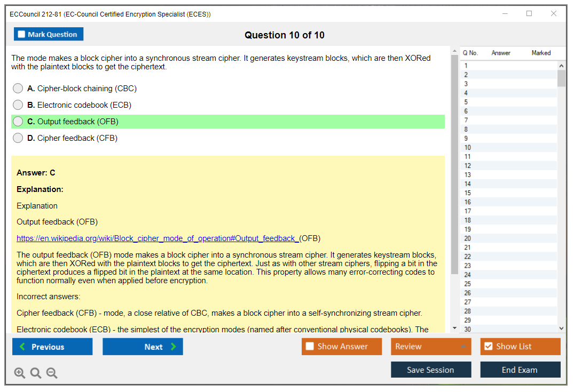Viewport: 574px width, 392px height.
Task: Go to the previous question
Action: pyautogui.click(x=52, y=347)
